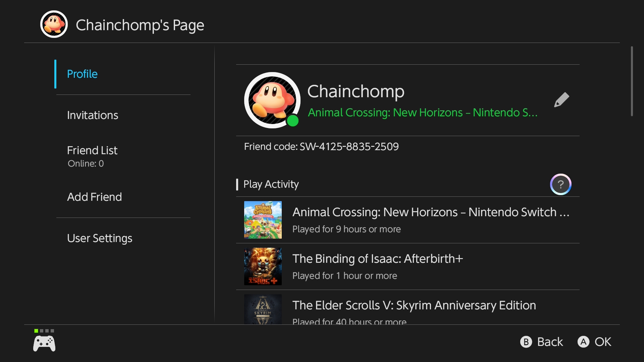Click the friend code text
This screenshot has width=644, height=362.
pos(321,147)
